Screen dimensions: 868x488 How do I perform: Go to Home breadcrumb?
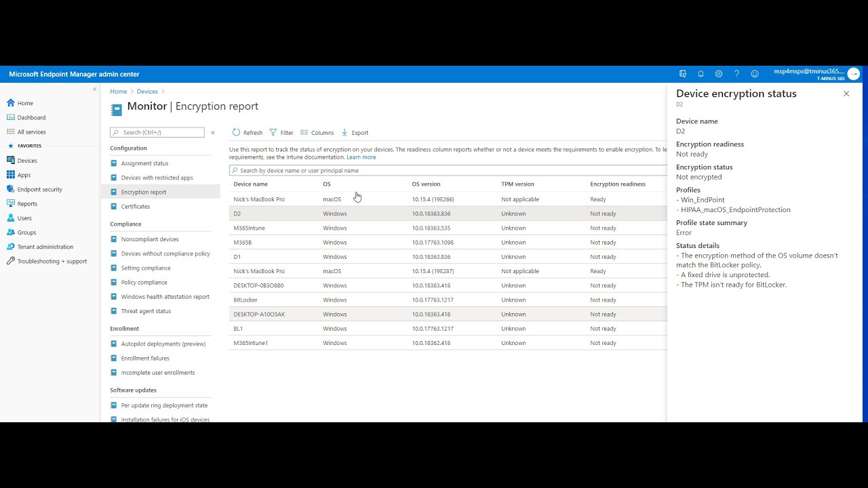[x=119, y=91]
